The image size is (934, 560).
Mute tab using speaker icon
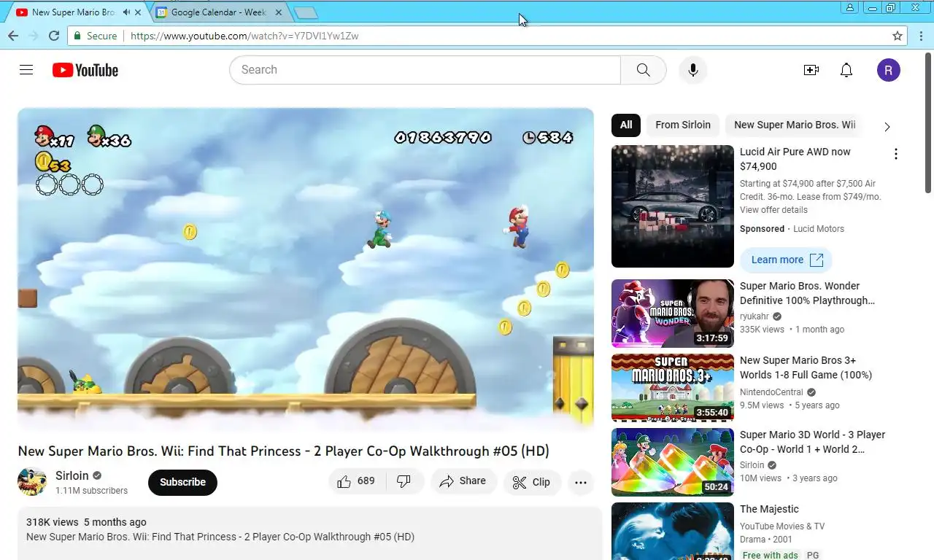click(x=126, y=12)
